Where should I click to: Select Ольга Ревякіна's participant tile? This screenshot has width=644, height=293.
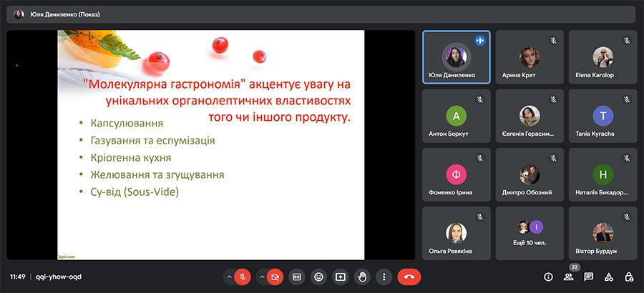(457, 234)
